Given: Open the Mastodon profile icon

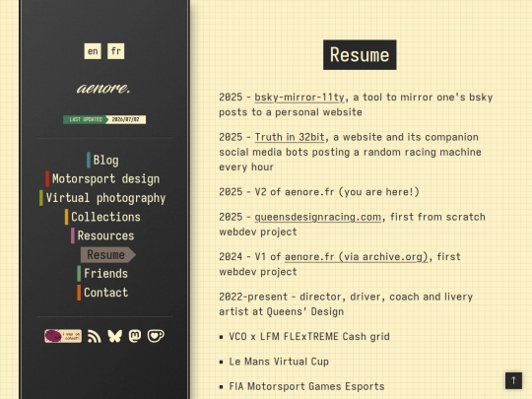Looking at the screenshot, I should point(135,336).
